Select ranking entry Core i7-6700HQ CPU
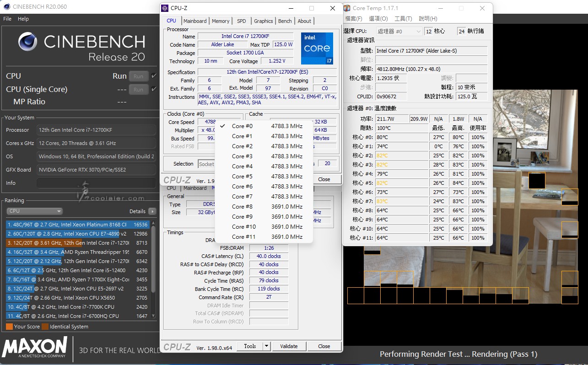The height and width of the screenshot is (365, 588). coord(77,316)
